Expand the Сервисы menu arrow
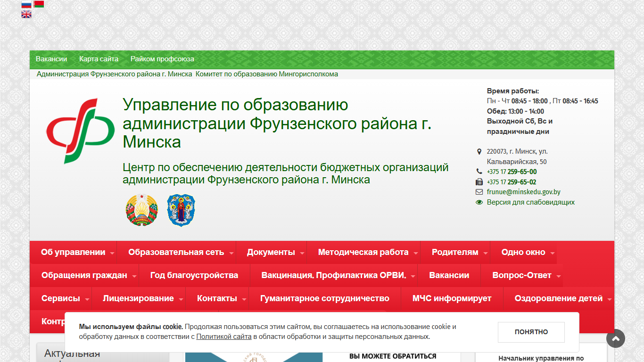644x362 pixels. click(x=87, y=299)
